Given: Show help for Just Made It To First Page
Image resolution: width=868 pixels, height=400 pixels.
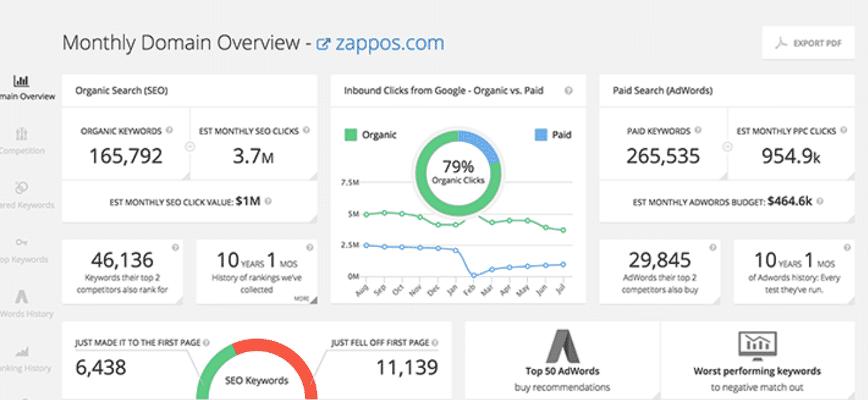Looking at the screenshot, I should pos(206,343).
